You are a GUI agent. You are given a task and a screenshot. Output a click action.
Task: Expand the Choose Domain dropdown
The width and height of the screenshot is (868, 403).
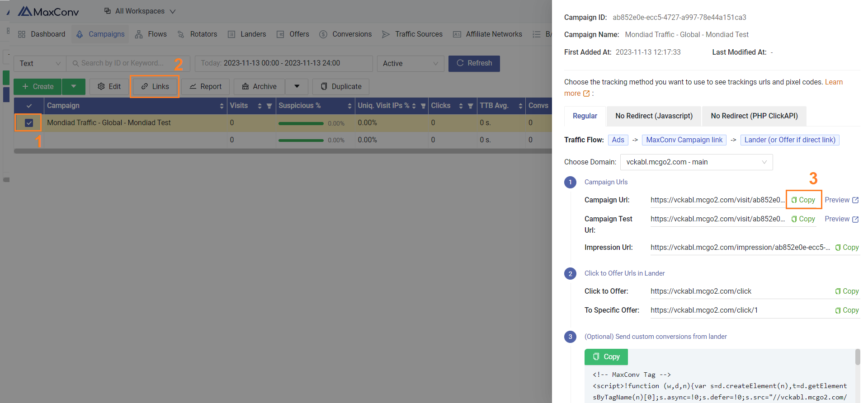coord(696,162)
